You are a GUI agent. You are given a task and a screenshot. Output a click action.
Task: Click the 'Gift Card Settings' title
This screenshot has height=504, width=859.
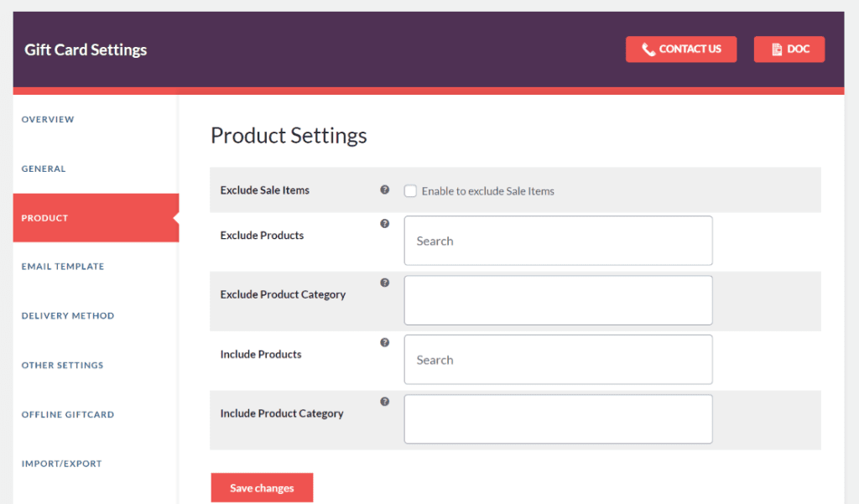[86, 49]
